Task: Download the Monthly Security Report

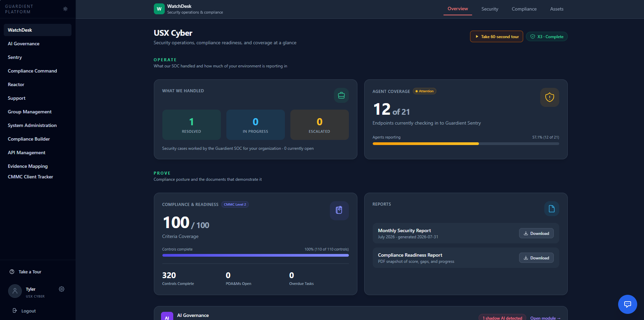Action: (x=536, y=233)
